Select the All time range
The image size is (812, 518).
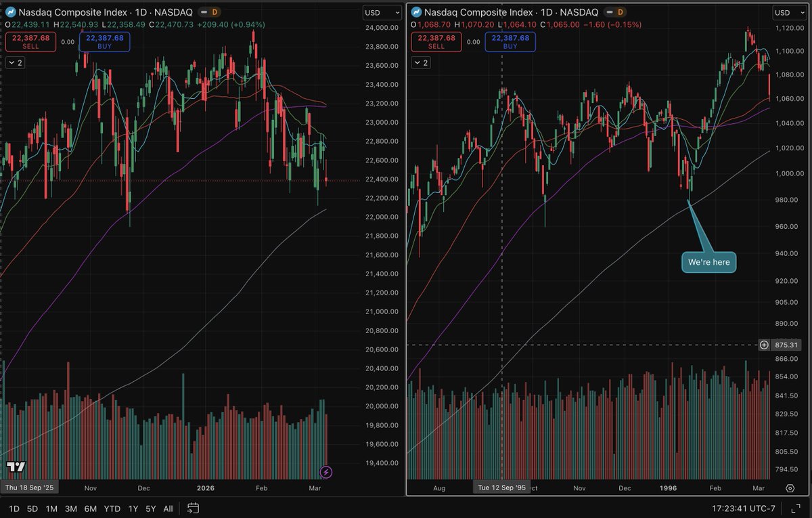point(168,509)
